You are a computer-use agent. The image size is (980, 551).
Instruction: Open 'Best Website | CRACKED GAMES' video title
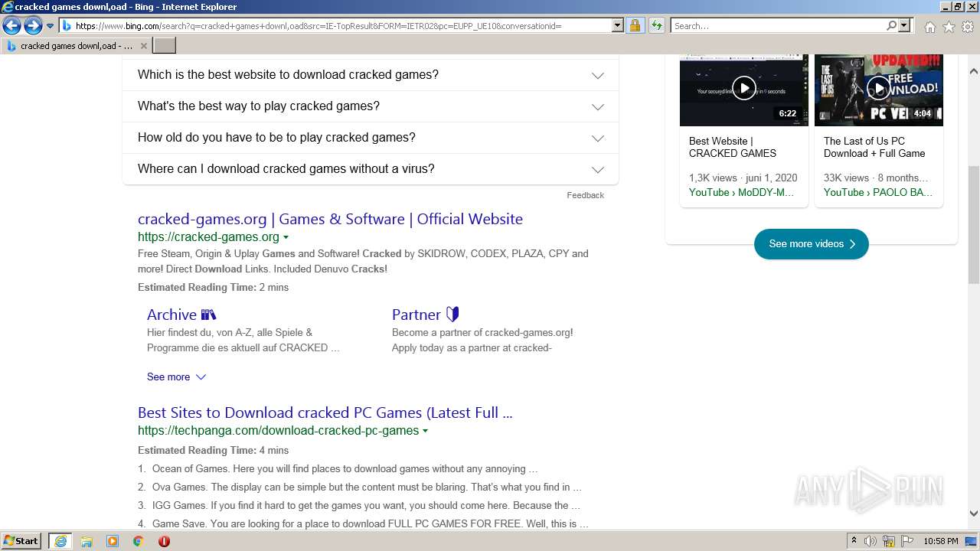(x=733, y=147)
